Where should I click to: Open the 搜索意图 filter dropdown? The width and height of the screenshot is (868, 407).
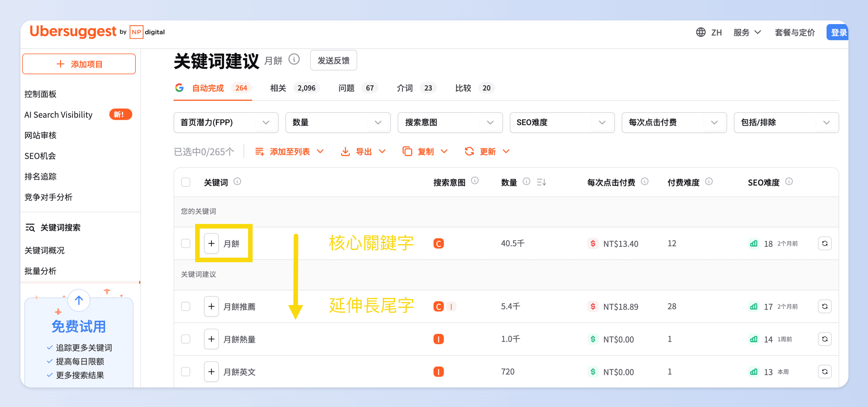(x=490, y=123)
